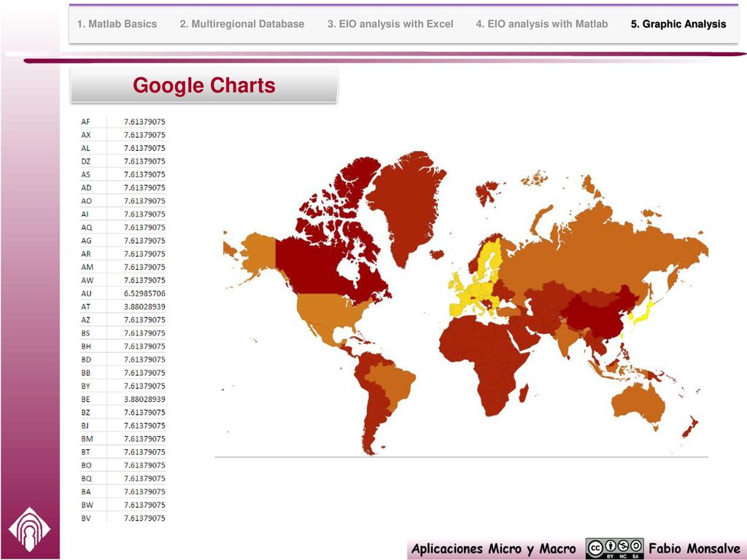Select the BS country code cell
The height and width of the screenshot is (560, 747).
point(85,333)
